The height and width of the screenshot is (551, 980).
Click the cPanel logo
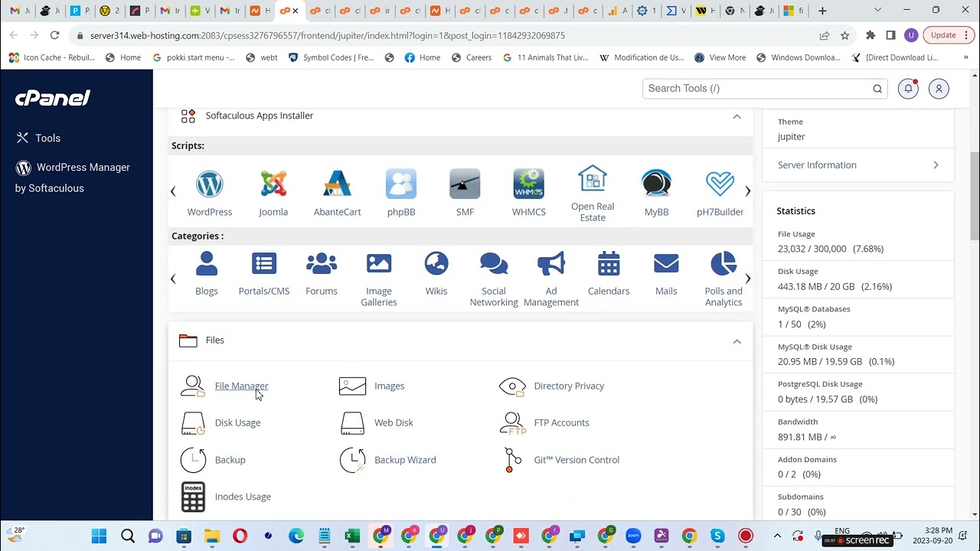tap(53, 98)
